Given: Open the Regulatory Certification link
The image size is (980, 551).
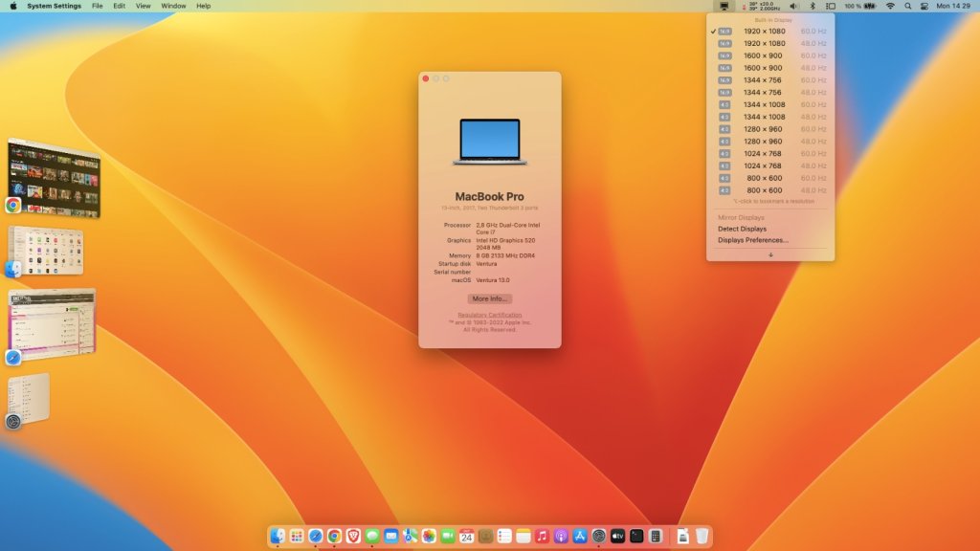Looking at the screenshot, I should (x=489, y=315).
